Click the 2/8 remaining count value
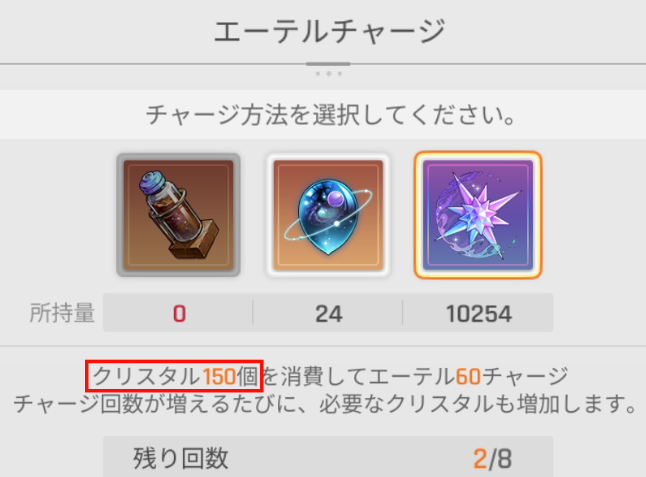This screenshot has width=646, height=477. (493, 459)
